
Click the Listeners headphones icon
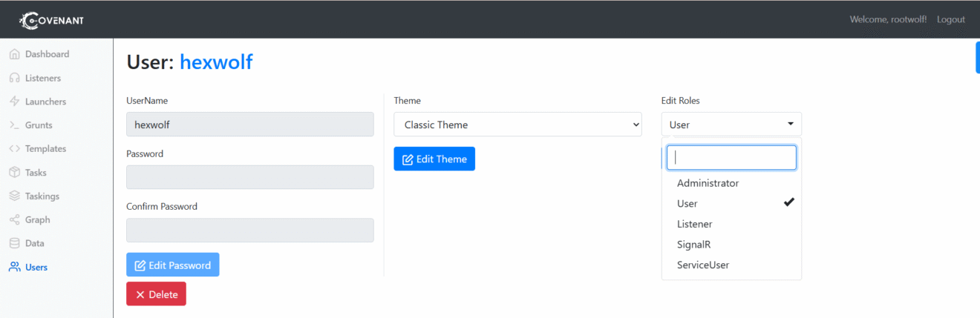tap(15, 78)
